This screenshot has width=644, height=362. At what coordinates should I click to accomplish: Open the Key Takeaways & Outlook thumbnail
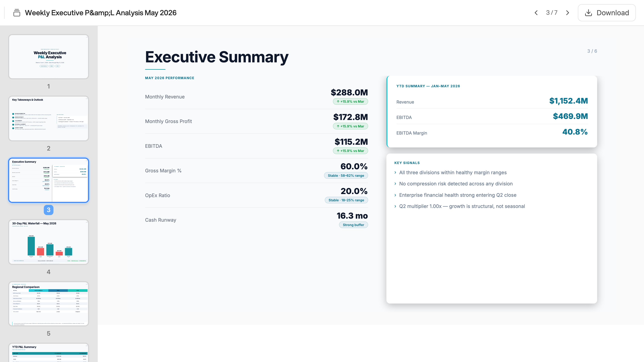click(x=49, y=119)
